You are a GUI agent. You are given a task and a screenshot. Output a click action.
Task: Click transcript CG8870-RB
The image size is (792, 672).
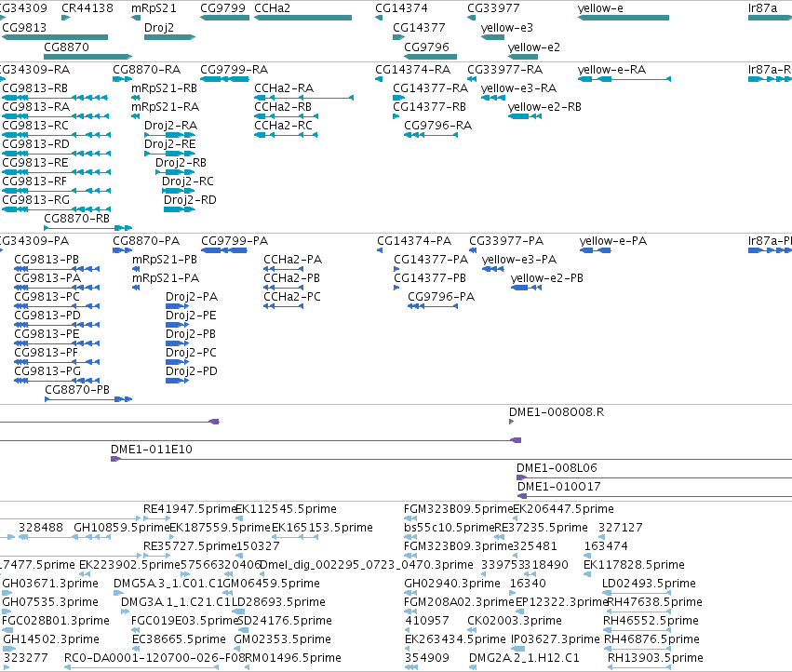[x=87, y=228]
